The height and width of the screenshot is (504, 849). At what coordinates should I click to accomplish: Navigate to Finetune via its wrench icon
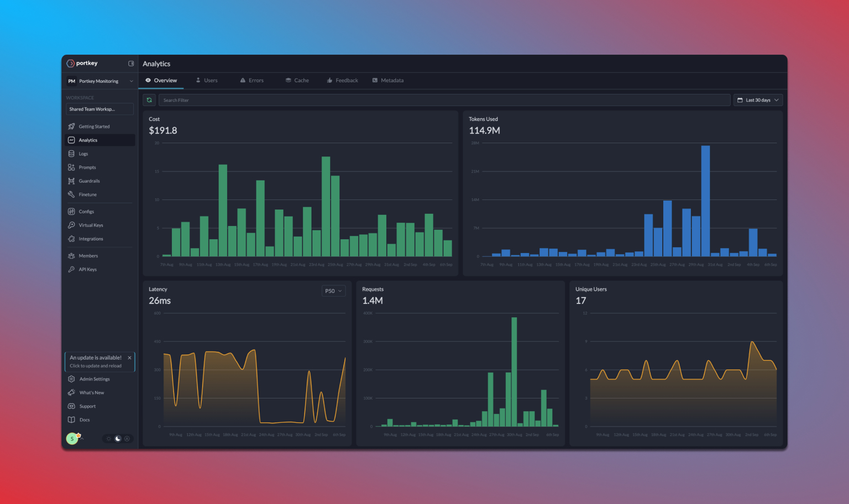tap(72, 195)
